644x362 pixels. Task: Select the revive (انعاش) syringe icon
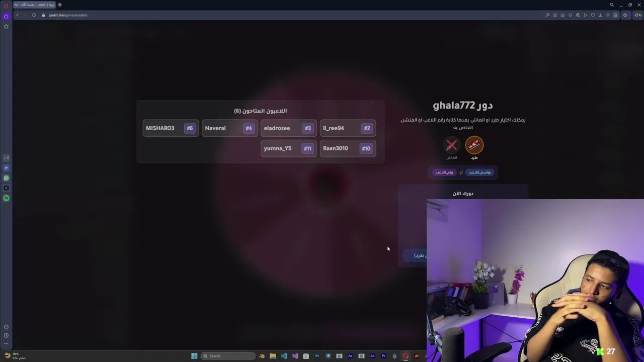(451, 145)
